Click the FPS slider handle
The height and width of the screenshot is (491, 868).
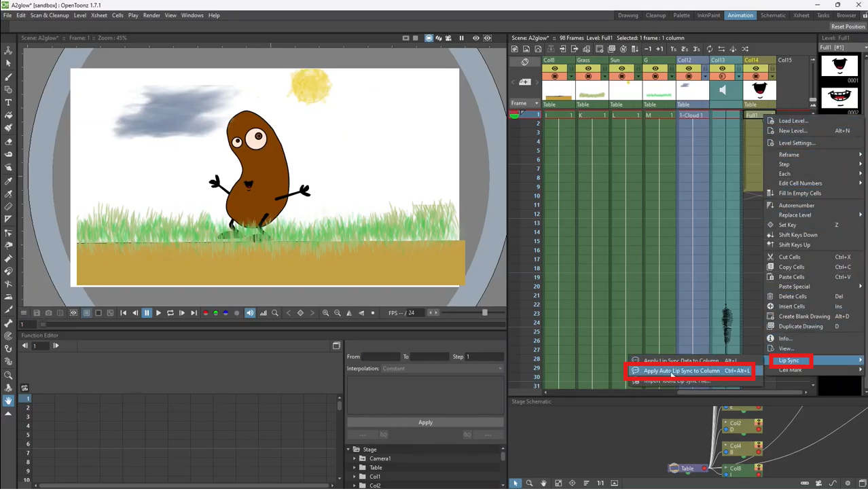point(484,313)
